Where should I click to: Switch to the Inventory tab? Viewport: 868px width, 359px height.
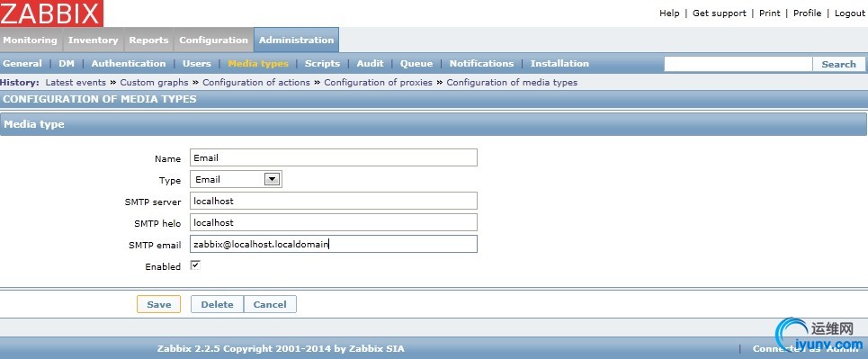pyautogui.click(x=93, y=40)
